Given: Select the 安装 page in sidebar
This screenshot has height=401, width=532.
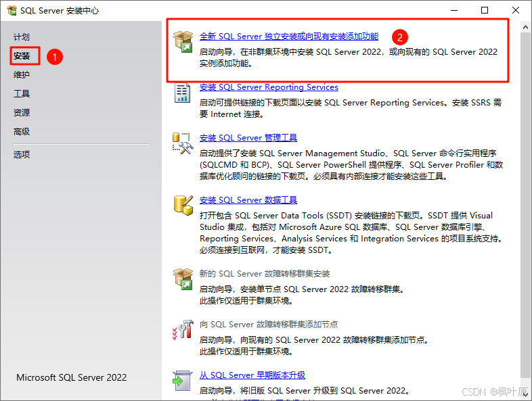Looking at the screenshot, I should [x=22, y=55].
